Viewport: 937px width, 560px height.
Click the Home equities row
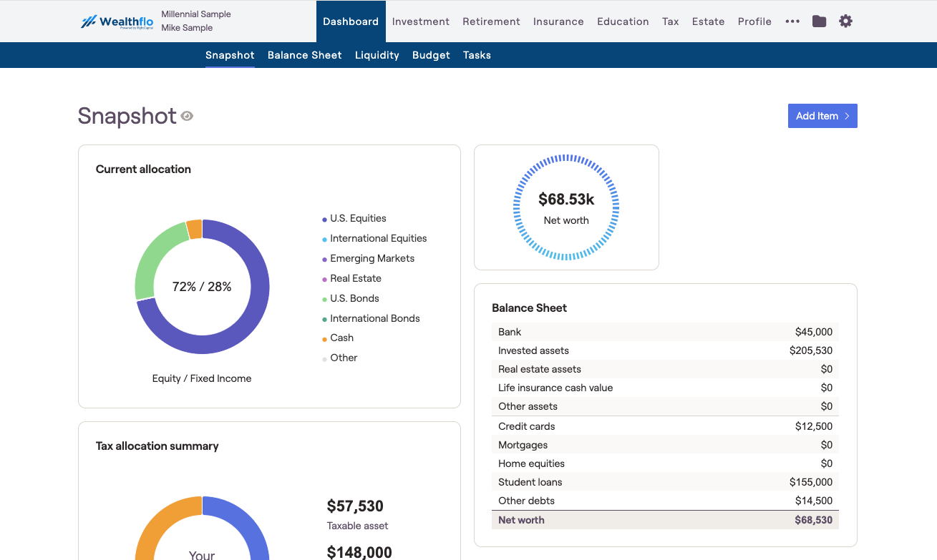(665, 463)
